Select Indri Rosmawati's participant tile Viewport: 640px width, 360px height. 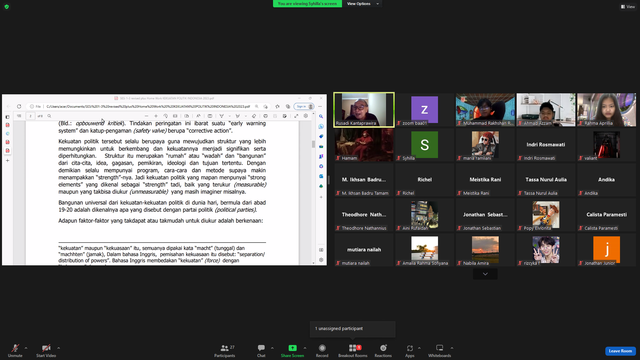click(546, 144)
